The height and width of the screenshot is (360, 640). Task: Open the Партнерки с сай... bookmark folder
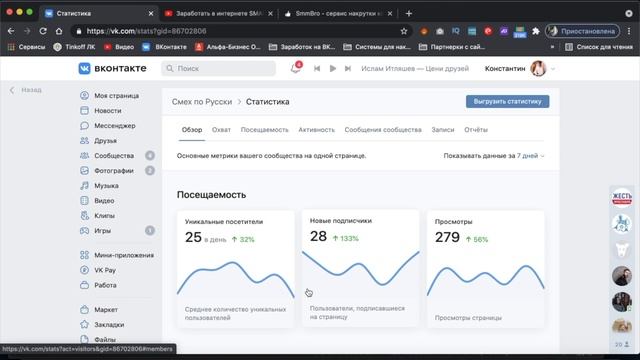[x=452, y=47]
